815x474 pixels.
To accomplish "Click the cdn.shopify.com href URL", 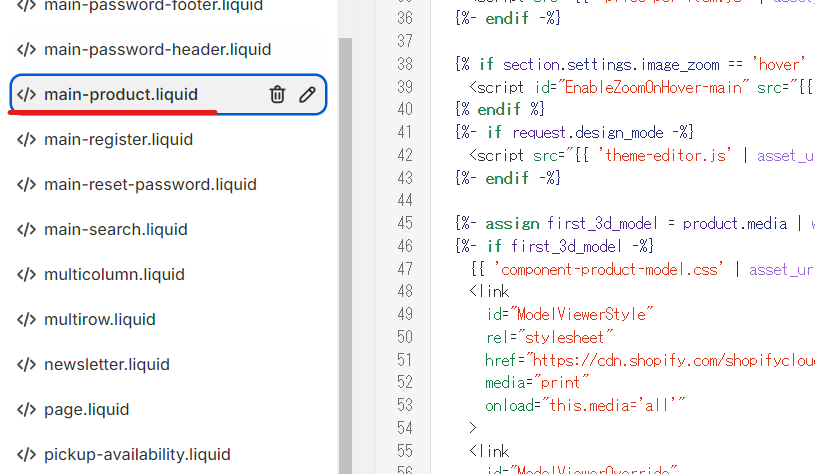I will point(671,360).
